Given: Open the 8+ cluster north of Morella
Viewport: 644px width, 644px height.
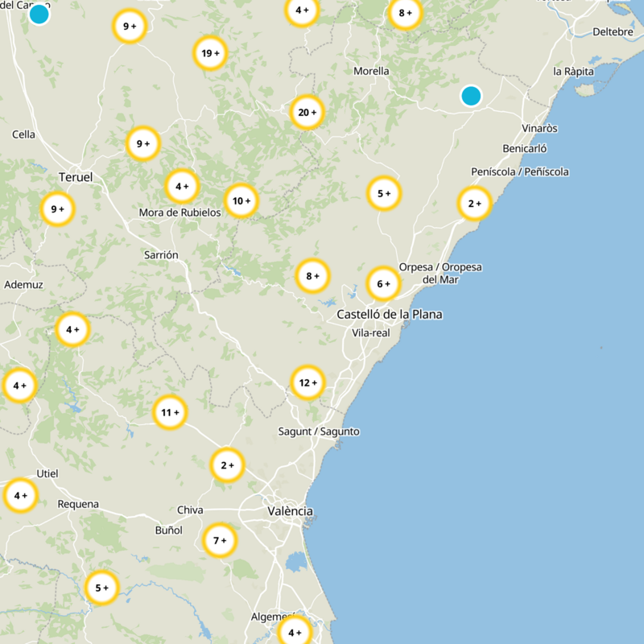Looking at the screenshot, I should click(x=405, y=13).
